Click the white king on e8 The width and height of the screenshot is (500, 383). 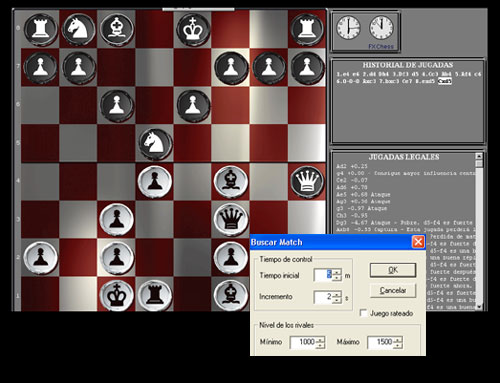click(x=193, y=29)
